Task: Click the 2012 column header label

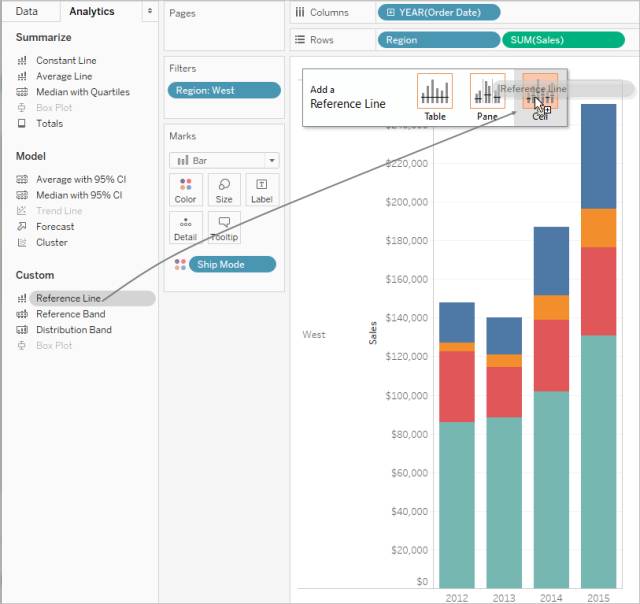Action: 457,598
